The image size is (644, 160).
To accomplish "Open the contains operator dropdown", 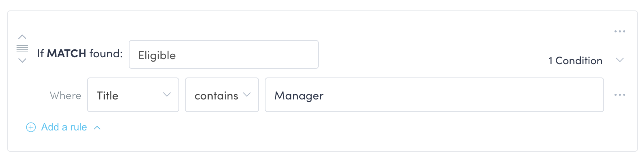I will click(x=222, y=95).
